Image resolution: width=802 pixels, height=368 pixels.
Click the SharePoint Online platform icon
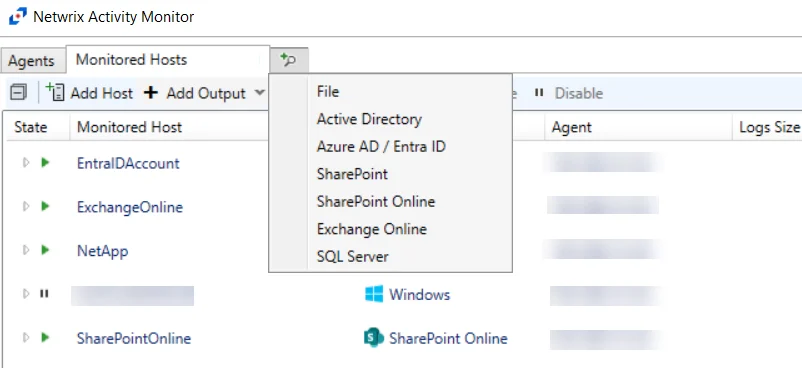(374, 338)
